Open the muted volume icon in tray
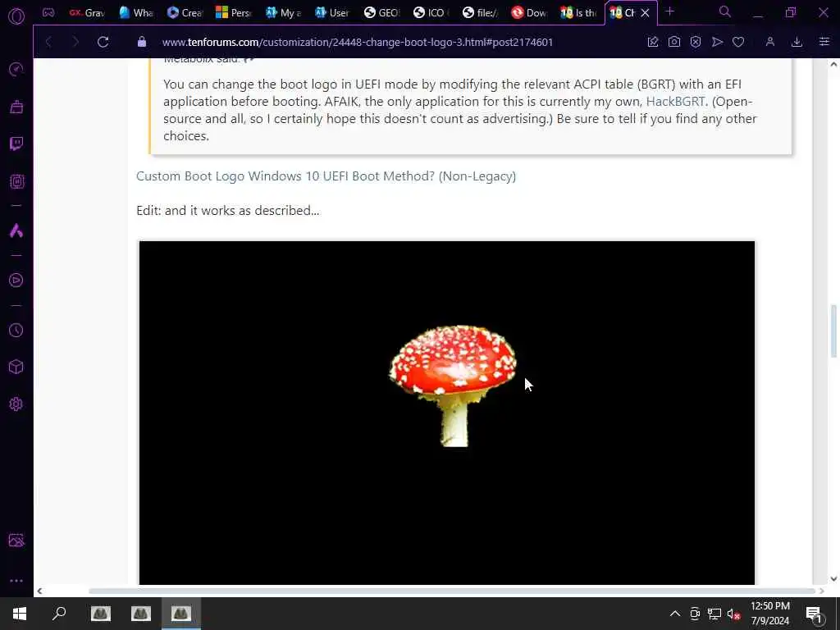 pyautogui.click(x=733, y=614)
